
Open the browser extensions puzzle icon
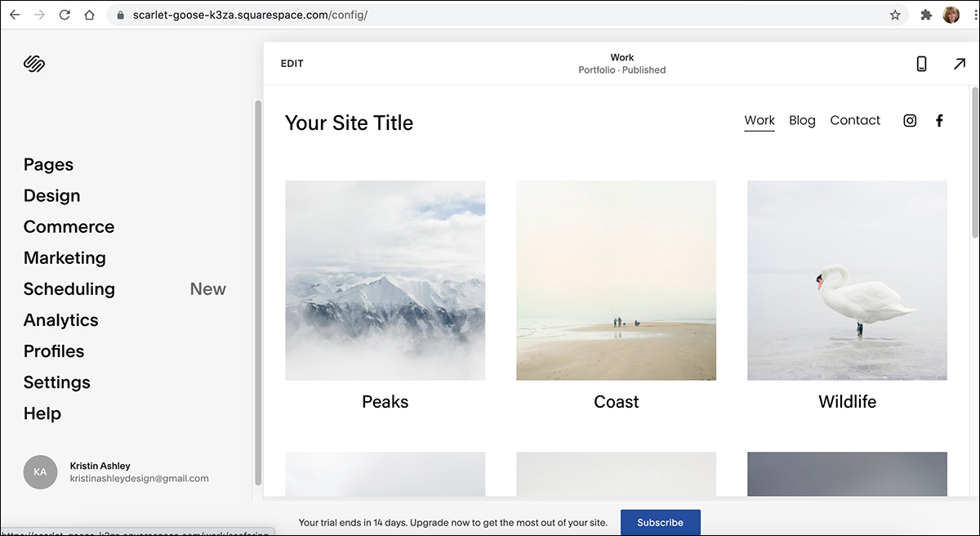[925, 14]
